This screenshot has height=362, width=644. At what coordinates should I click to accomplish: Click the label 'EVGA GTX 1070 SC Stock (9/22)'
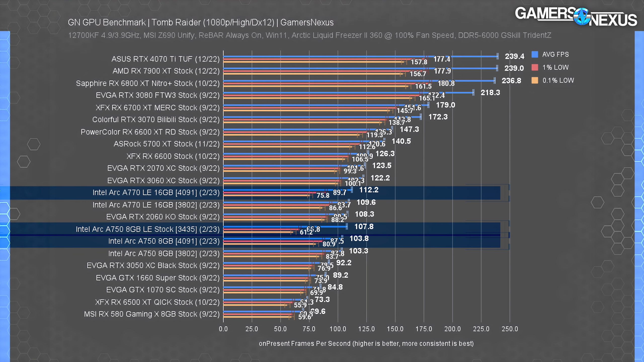tap(163, 290)
